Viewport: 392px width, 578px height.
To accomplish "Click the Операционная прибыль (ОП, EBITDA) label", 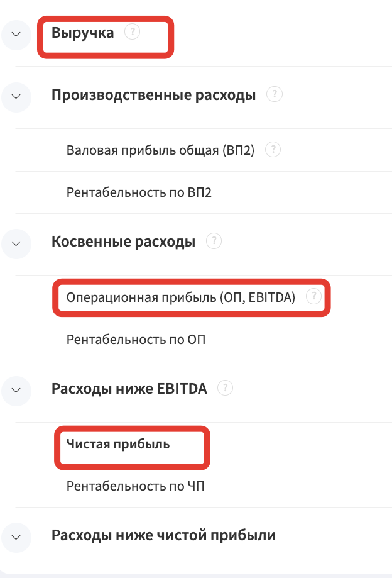I will (181, 297).
